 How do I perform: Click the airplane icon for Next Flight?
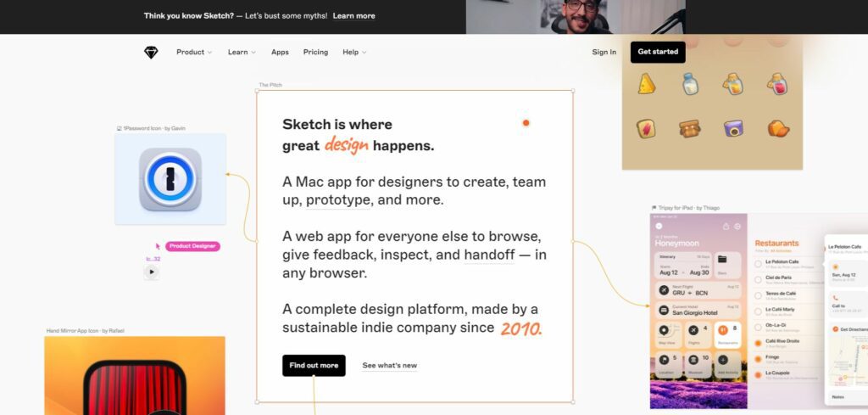(663, 289)
